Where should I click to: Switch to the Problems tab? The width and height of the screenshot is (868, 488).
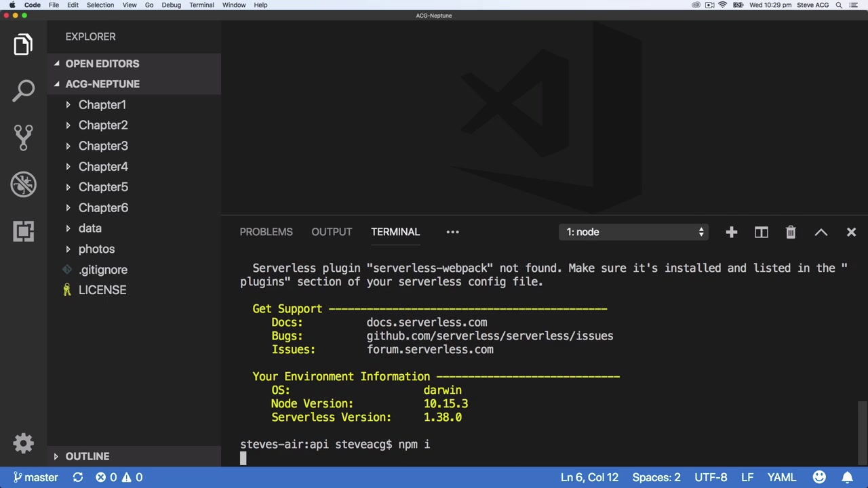tap(266, 232)
